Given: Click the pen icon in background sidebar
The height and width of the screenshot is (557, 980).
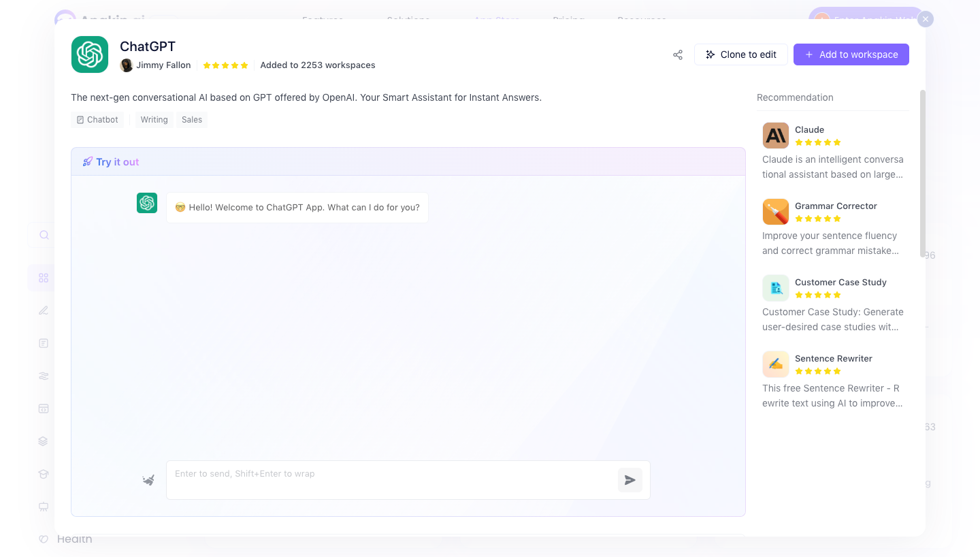Looking at the screenshot, I should pos(44,311).
